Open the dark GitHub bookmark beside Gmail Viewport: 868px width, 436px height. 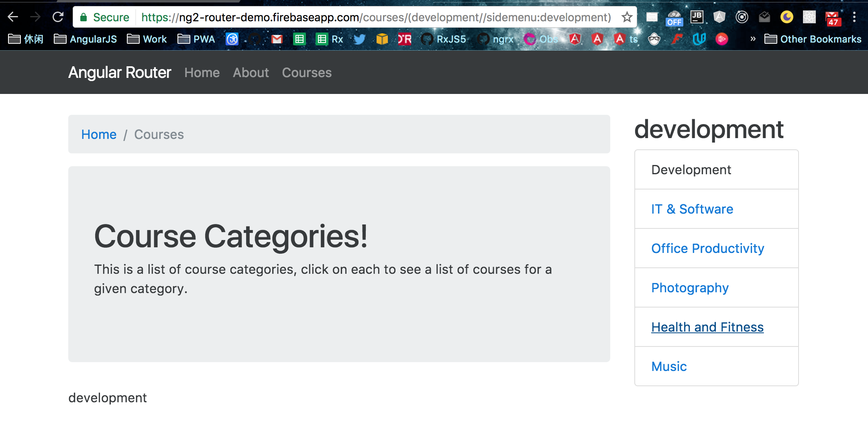point(255,39)
